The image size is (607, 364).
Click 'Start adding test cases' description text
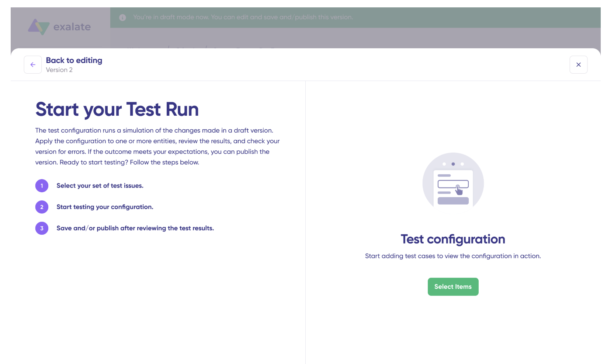(x=453, y=256)
